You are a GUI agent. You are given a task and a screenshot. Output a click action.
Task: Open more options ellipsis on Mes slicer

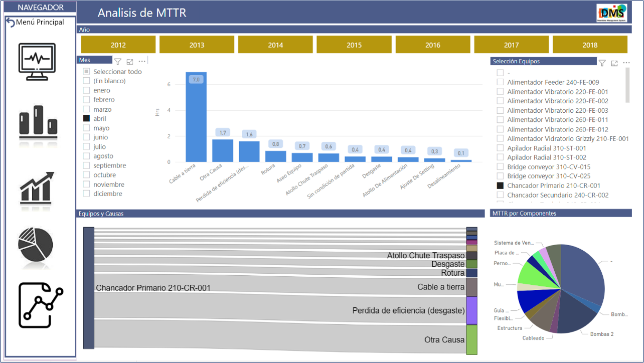[142, 61]
